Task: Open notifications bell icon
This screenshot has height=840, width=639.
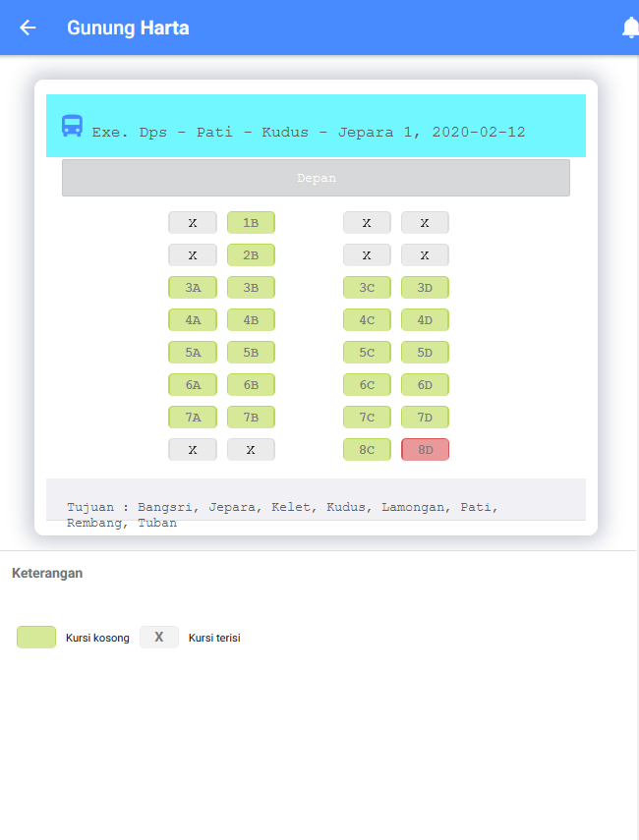Action: (x=630, y=28)
